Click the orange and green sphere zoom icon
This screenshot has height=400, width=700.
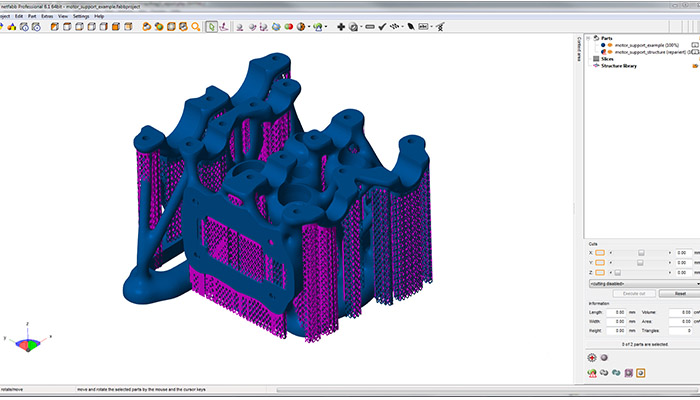[159, 27]
